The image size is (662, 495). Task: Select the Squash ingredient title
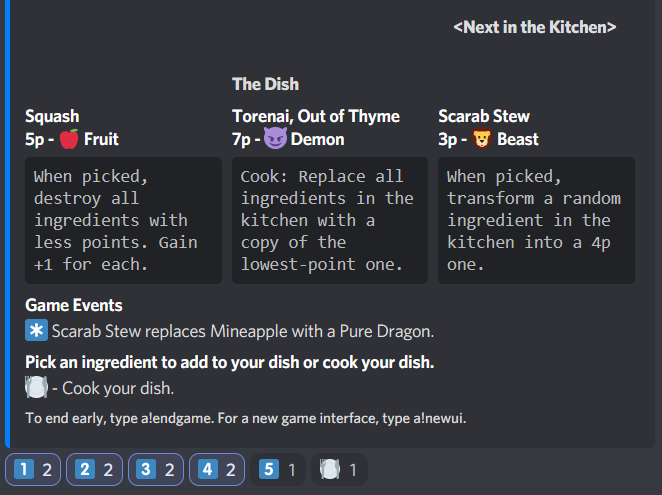pos(52,116)
